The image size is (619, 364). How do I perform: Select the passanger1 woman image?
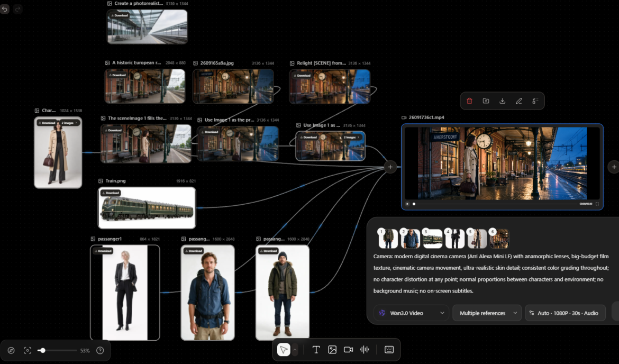[x=125, y=293]
